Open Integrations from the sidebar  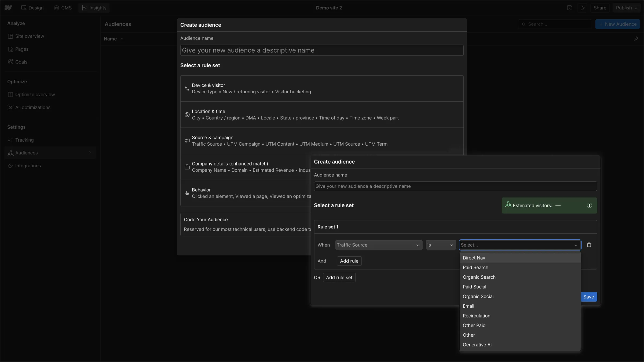(10, 166)
